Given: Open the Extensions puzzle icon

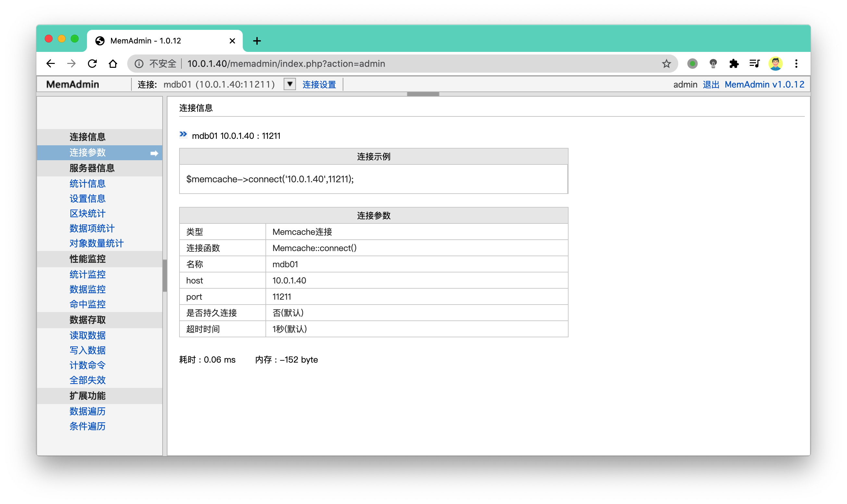Looking at the screenshot, I should point(733,64).
